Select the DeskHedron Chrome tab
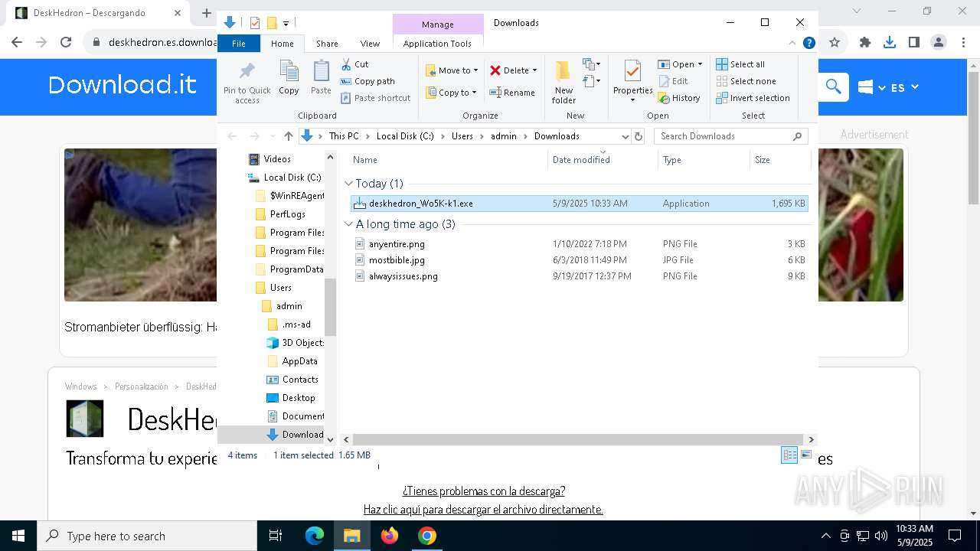This screenshot has width=980, height=551. pyautogui.click(x=98, y=13)
